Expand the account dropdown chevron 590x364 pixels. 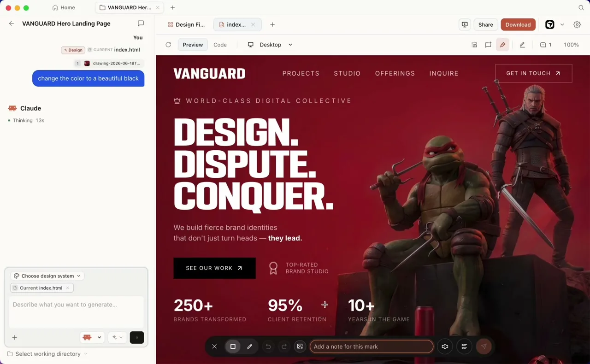[x=562, y=24]
